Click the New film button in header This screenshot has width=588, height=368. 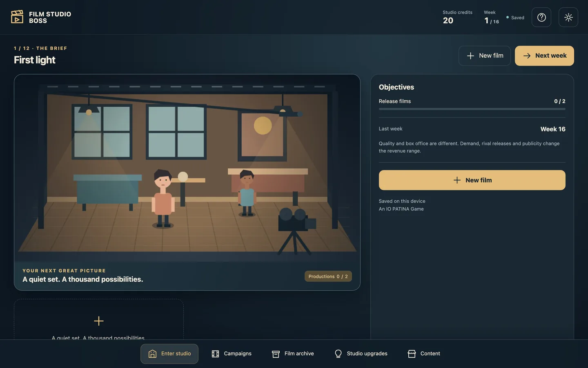[x=485, y=56]
